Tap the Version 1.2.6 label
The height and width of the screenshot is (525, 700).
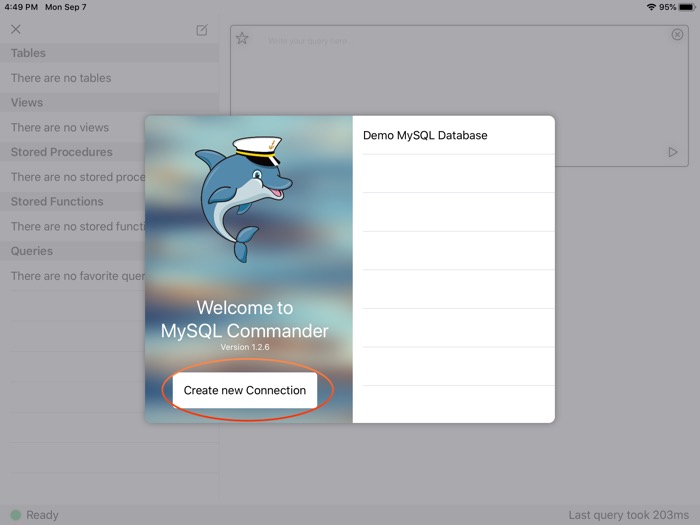click(x=245, y=347)
